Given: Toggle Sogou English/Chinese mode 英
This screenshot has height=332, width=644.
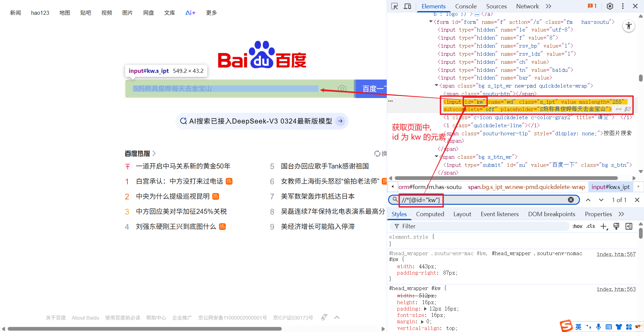Looking at the screenshot, I should tap(579, 327).
